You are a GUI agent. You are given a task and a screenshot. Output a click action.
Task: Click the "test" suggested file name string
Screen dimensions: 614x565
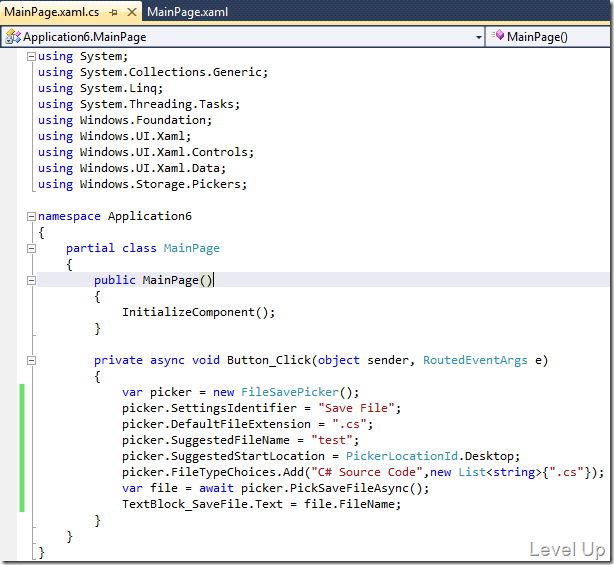coord(331,440)
